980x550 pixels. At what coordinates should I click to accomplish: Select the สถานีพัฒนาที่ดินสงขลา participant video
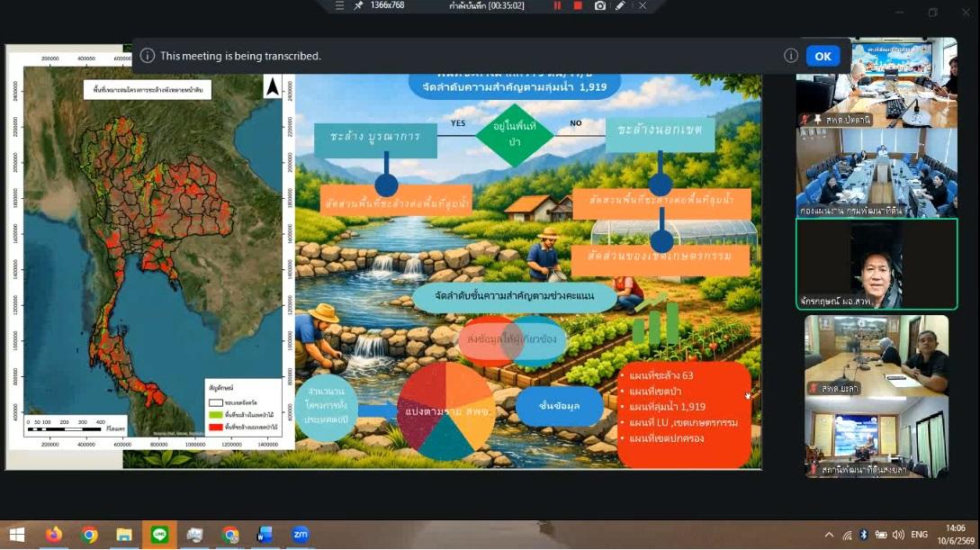pyautogui.click(x=877, y=437)
